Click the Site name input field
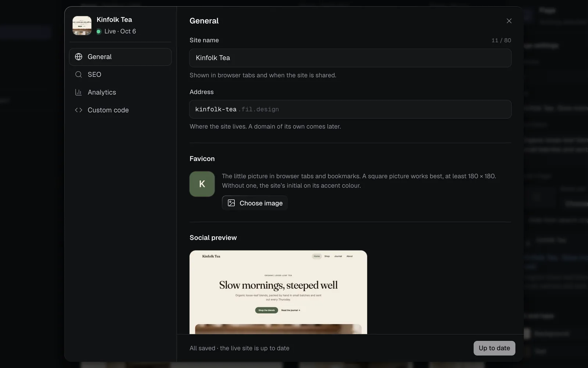The image size is (588, 368). [350, 58]
